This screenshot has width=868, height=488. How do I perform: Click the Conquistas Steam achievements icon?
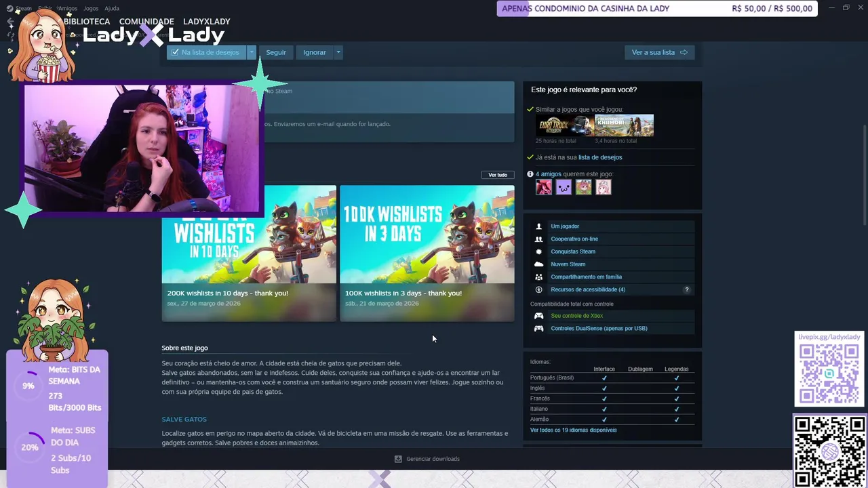(x=539, y=251)
